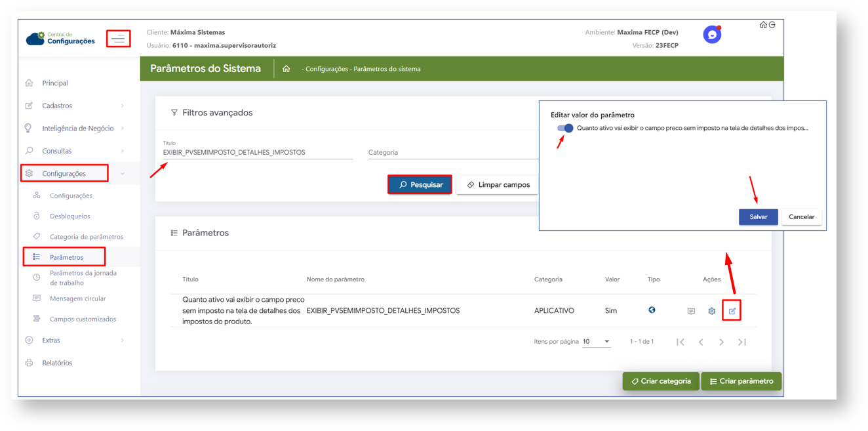The width and height of the screenshot is (868, 431).
Task: Open the parameter settings gear icon
Action: tap(711, 311)
